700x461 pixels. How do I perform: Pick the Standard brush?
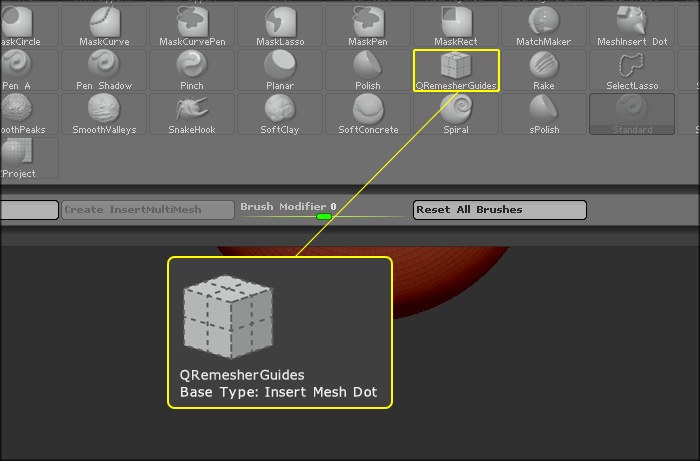click(x=632, y=114)
